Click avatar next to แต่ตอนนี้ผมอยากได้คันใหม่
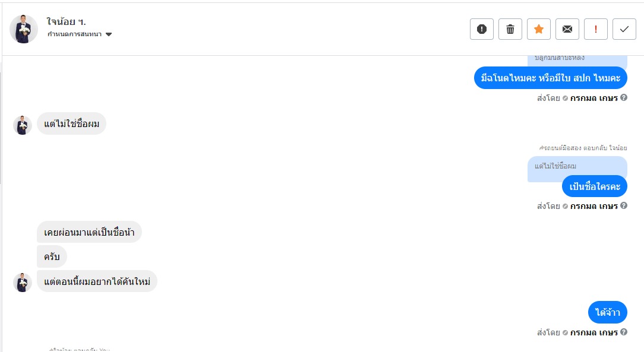 23,282
